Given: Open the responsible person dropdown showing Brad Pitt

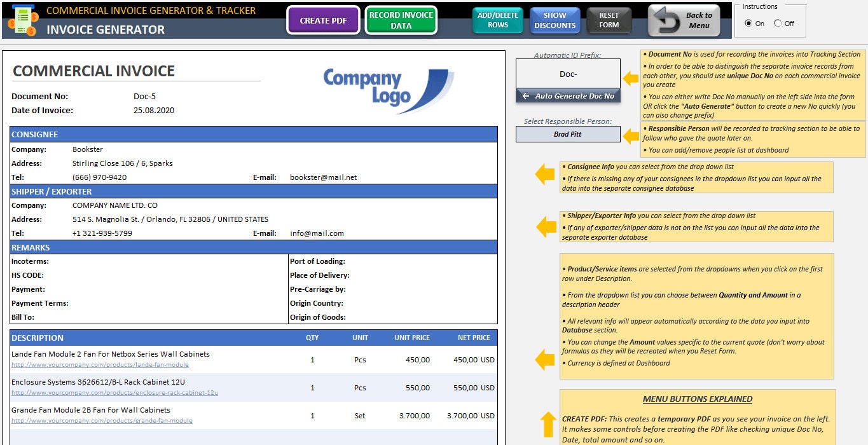Looking at the screenshot, I should (568, 134).
